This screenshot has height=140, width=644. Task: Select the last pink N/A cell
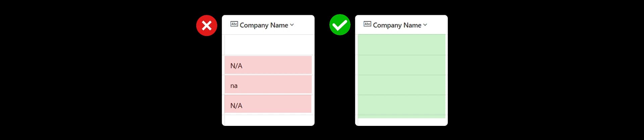[x=268, y=104]
